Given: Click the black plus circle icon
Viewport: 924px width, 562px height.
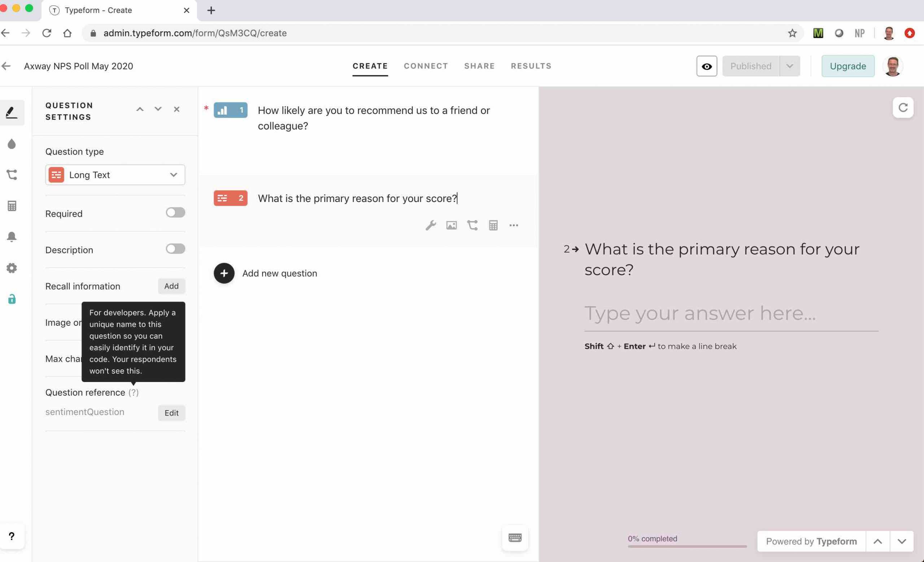Looking at the screenshot, I should pyautogui.click(x=224, y=273).
